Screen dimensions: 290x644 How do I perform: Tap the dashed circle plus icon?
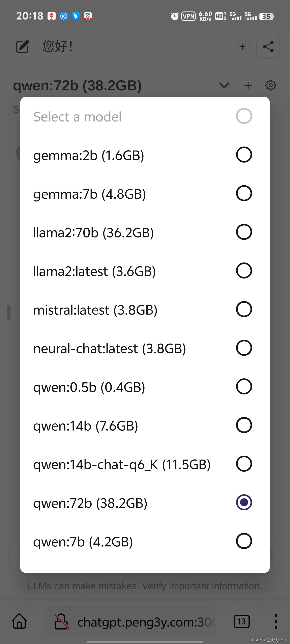click(242, 47)
